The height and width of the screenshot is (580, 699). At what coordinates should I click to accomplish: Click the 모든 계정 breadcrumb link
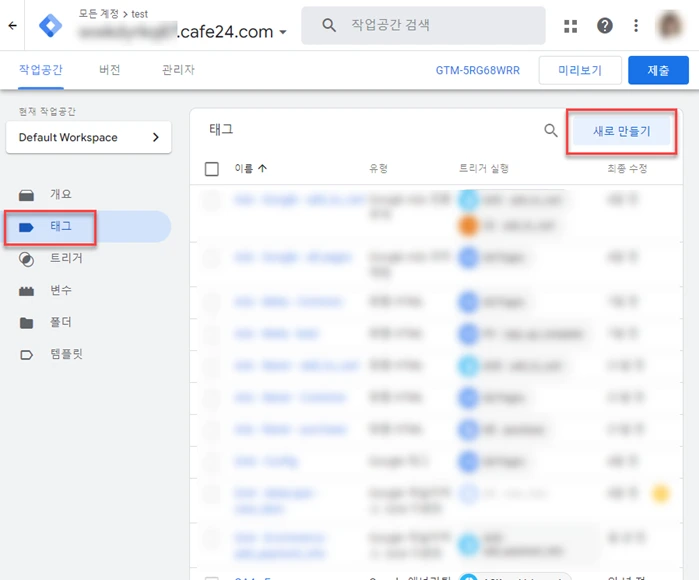(99, 14)
